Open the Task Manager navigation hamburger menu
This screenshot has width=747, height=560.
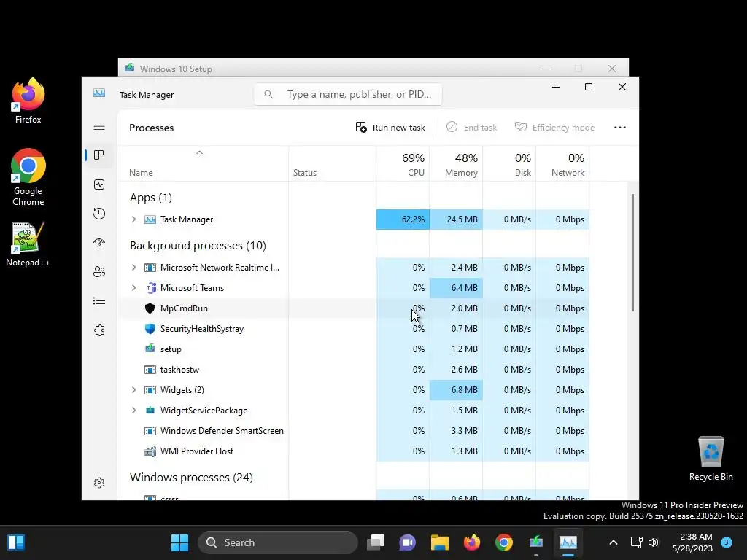(99, 126)
